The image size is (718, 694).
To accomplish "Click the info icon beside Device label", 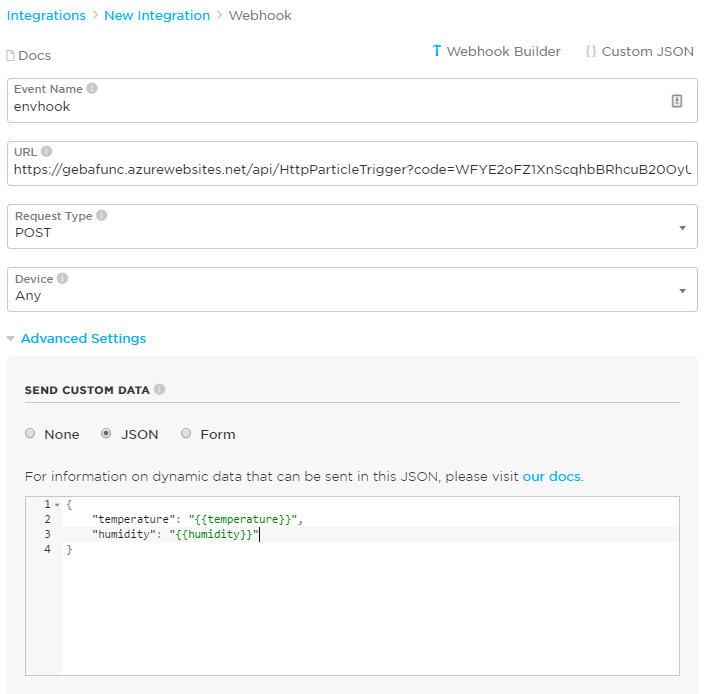I will (63, 279).
